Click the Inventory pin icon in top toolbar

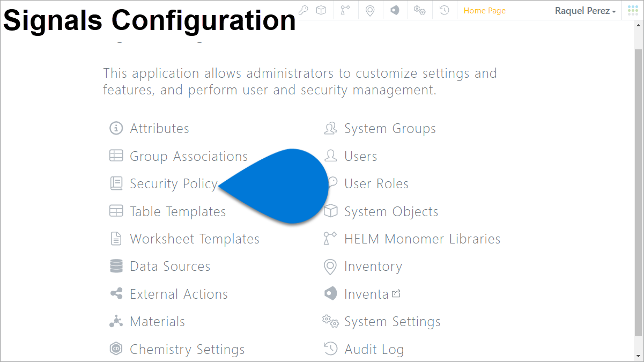tap(369, 10)
